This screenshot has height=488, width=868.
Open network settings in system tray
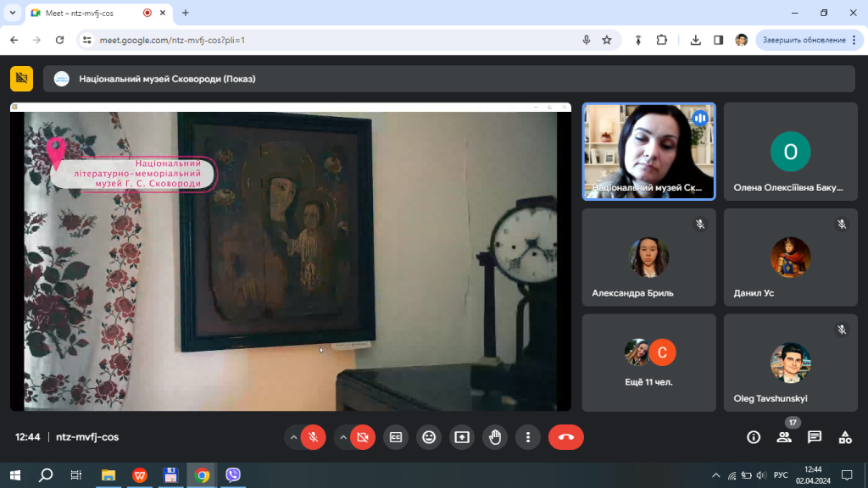coord(732,475)
